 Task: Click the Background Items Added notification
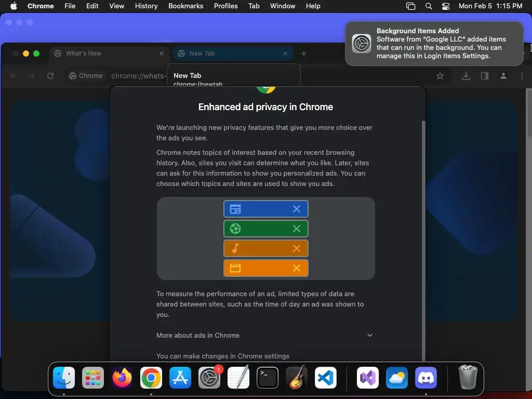434,44
